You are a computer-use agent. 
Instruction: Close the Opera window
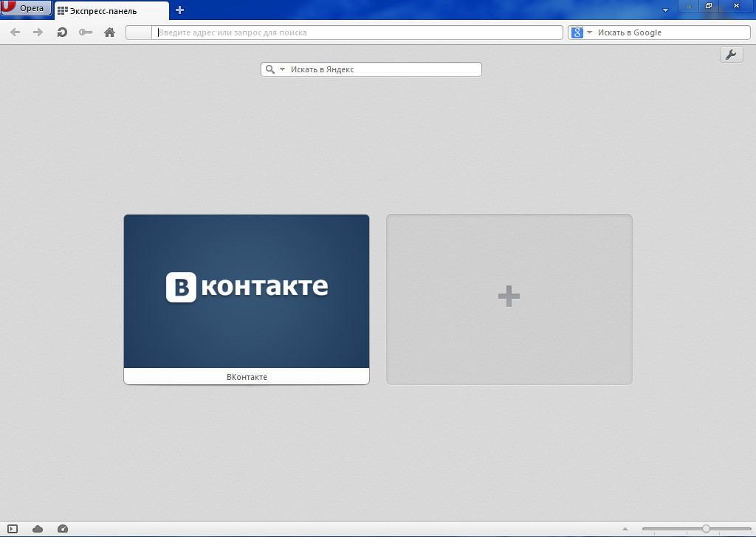[x=736, y=6]
